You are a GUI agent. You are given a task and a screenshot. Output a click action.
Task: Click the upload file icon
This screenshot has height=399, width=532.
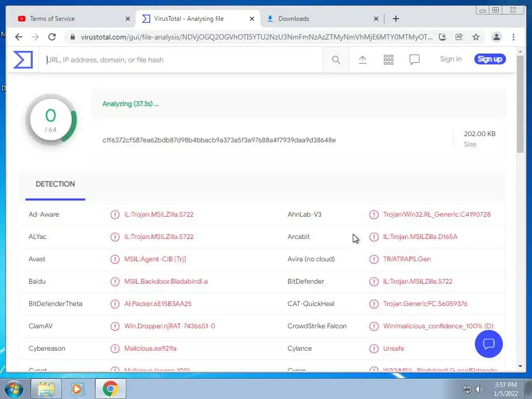(x=362, y=60)
